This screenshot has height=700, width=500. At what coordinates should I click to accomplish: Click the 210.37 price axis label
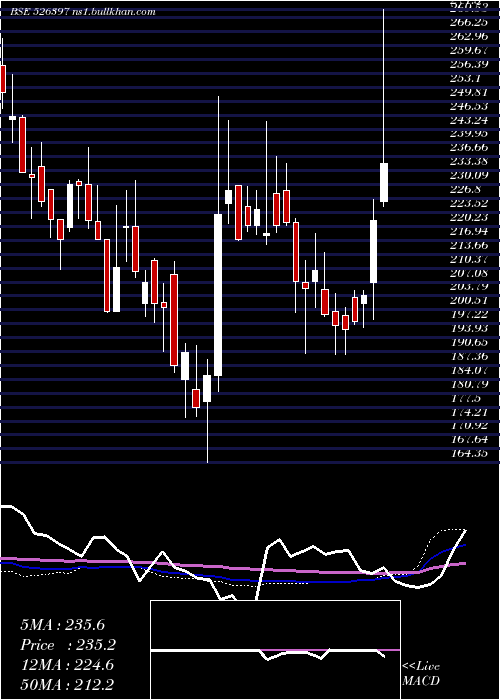[x=468, y=259]
